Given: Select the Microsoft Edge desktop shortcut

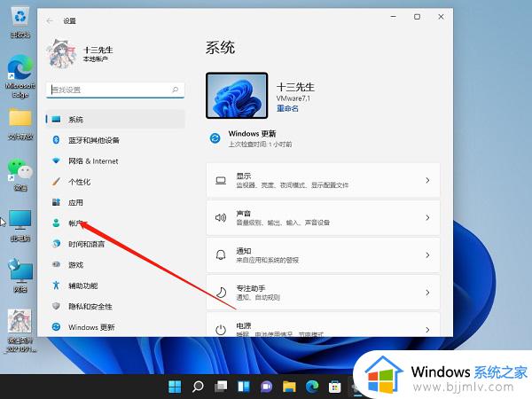Looking at the screenshot, I should [x=20, y=76].
